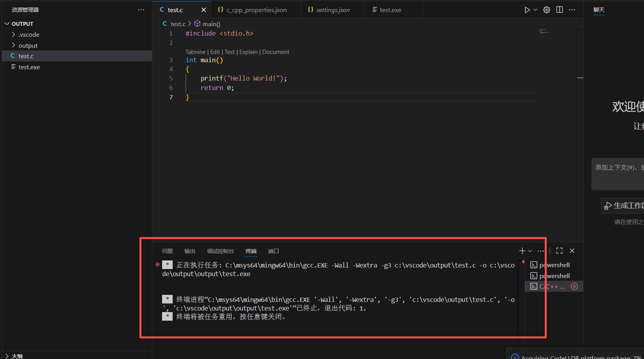Open the Tabnine chat panel on the right
Image resolution: width=644 pixels, height=359 pixels.
pos(599,10)
